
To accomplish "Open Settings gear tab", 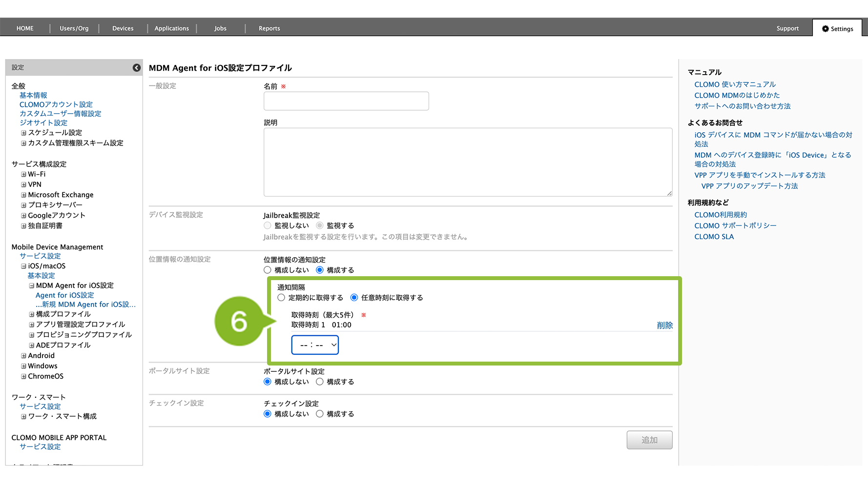I will pyautogui.click(x=837, y=29).
